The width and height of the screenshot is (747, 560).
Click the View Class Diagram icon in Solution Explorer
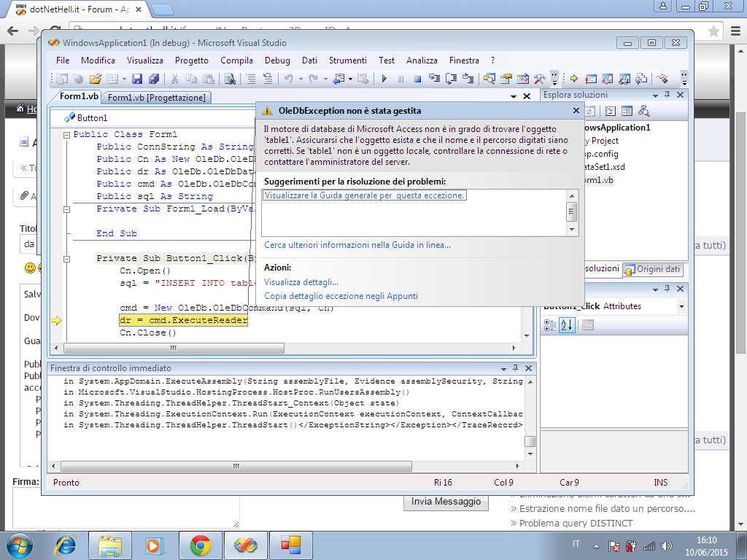click(643, 111)
